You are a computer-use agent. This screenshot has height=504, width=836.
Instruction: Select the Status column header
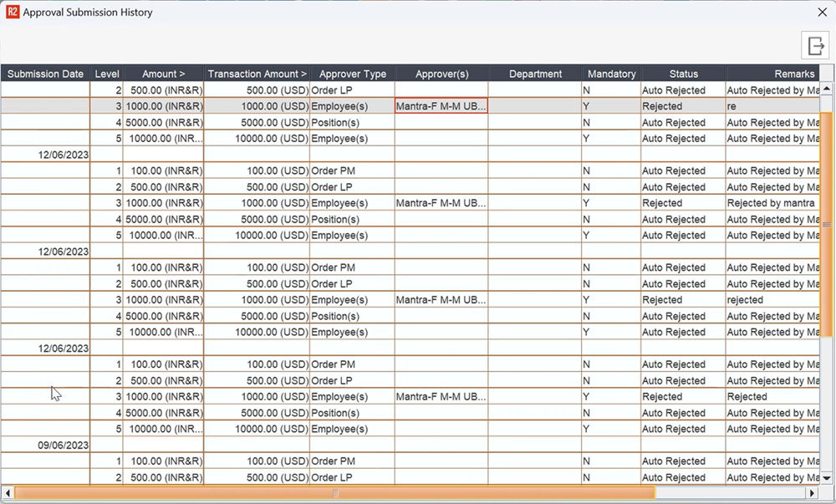[x=683, y=74]
